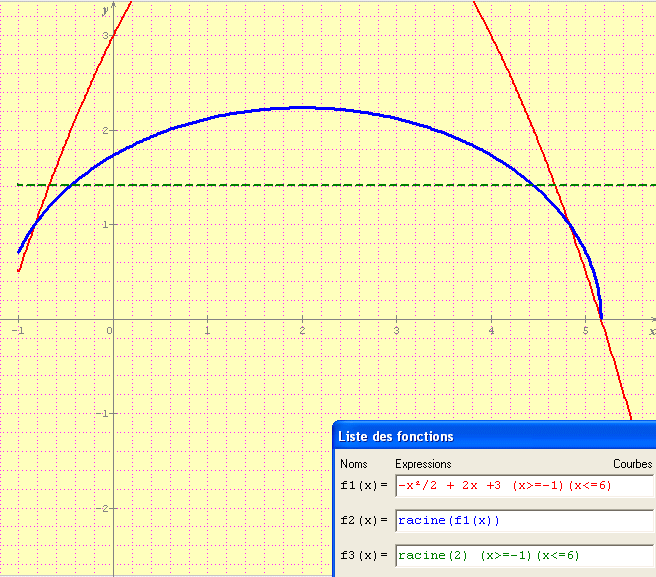This screenshot has width=656, height=577.
Task: Edit the f3(x) expression field racine(2)
Action: pos(525,556)
